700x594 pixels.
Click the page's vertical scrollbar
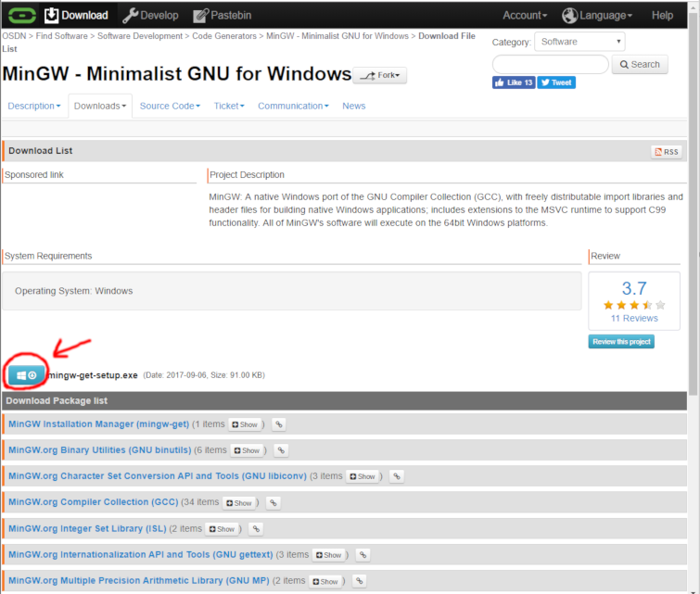point(694,185)
